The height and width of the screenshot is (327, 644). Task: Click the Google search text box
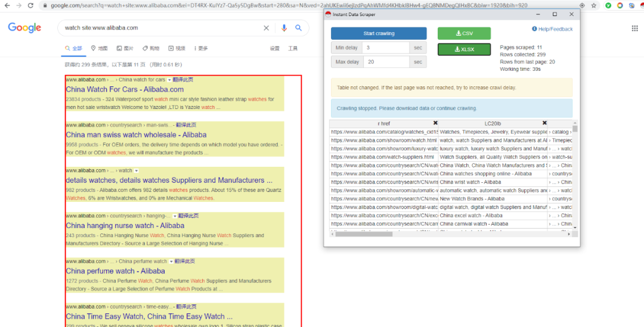click(x=162, y=28)
